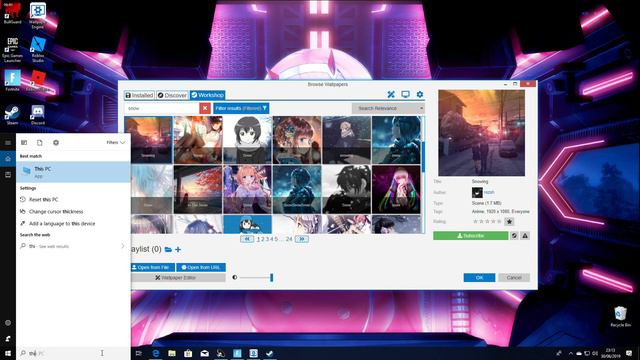640x360 pixels.
Task: Select the black-haired chibi girl with scarf thumbnail
Action: point(247,140)
